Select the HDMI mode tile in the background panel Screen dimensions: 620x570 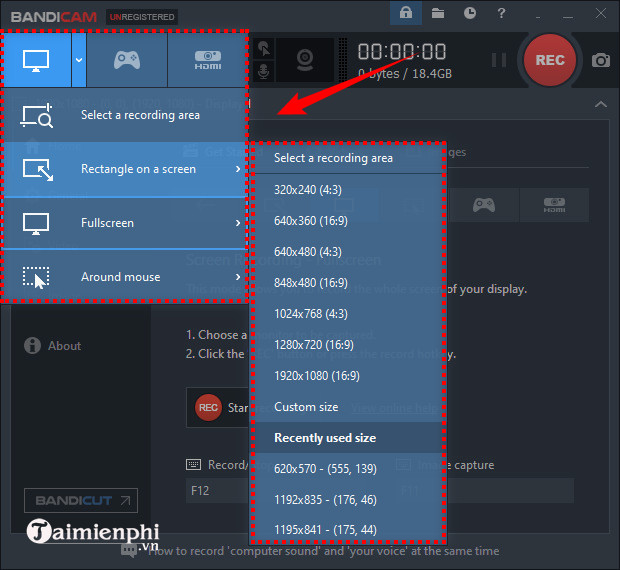coord(554,205)
